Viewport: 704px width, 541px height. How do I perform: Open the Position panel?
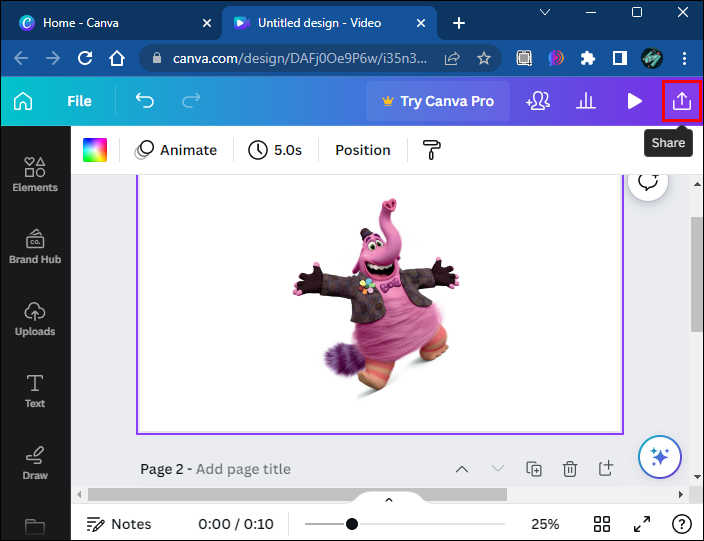pyautogui.click(x=363, y=150)
